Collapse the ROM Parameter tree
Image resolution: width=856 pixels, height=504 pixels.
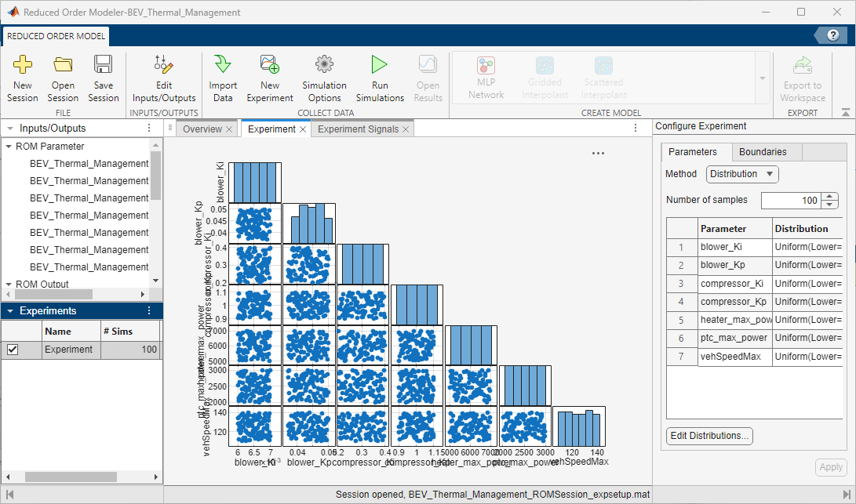8,145
